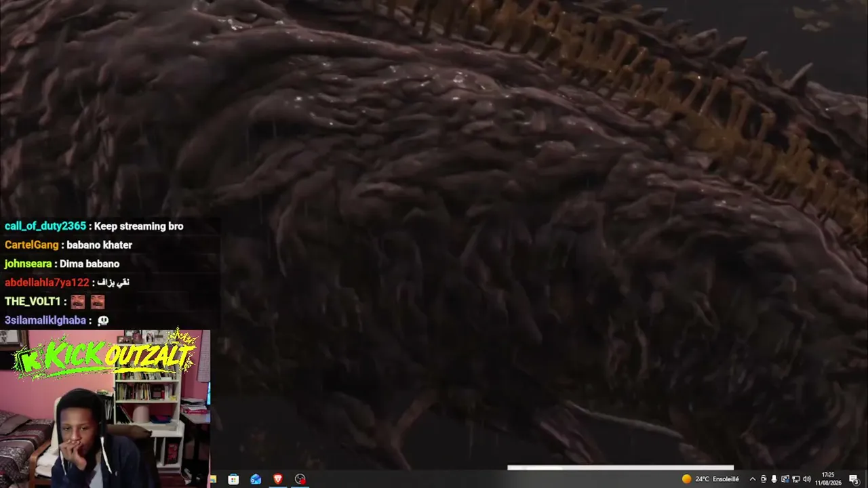Viewport: 868px width, 488px height.
Task: Click the username abdellahla7ya122 in chat
Action: click(47, 283)
